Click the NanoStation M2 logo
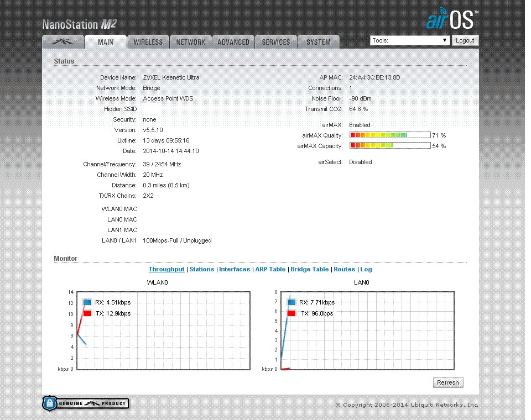 [80, 24]
